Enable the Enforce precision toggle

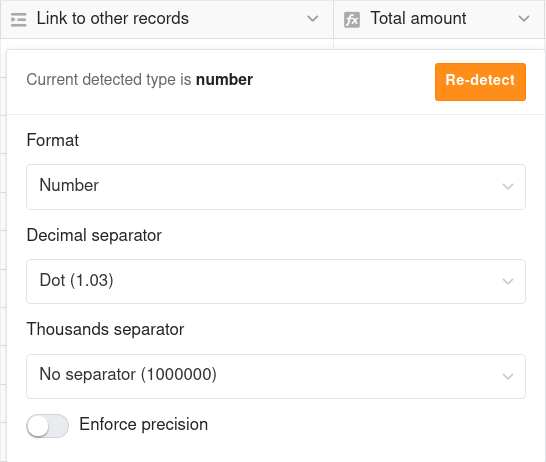47,426
